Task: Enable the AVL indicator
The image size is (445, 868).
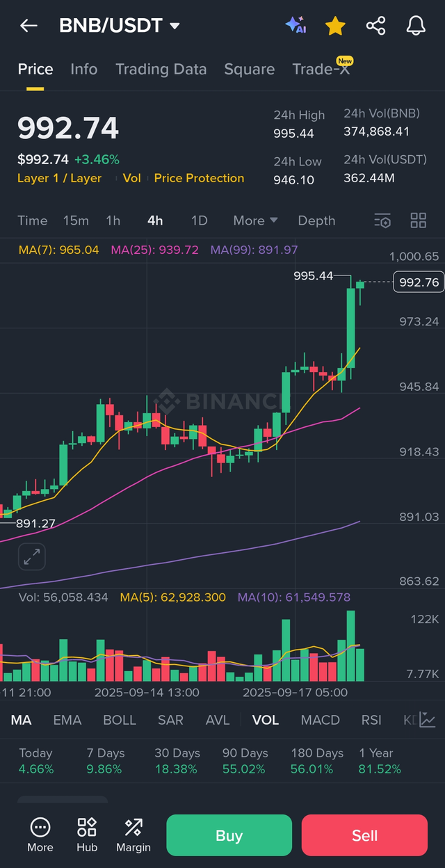Action: coord(218,720)
